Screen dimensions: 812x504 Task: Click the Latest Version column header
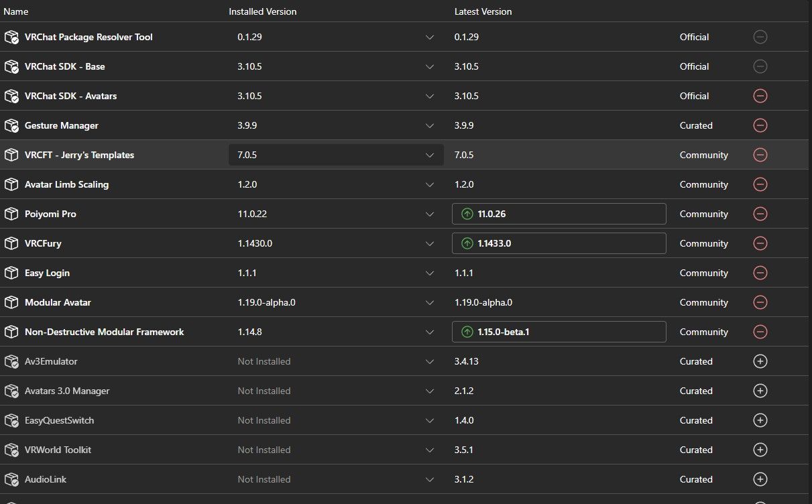click(483, 11)
